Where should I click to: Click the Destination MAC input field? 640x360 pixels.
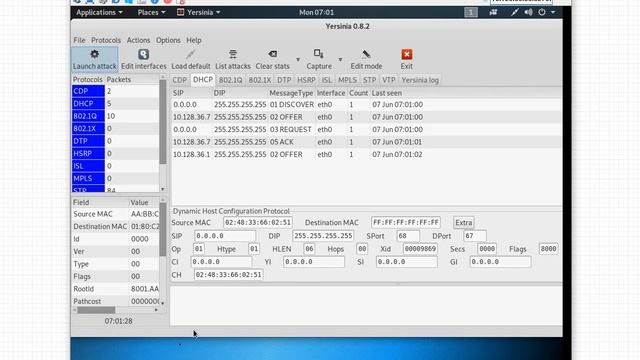click(x=406, y=222)
